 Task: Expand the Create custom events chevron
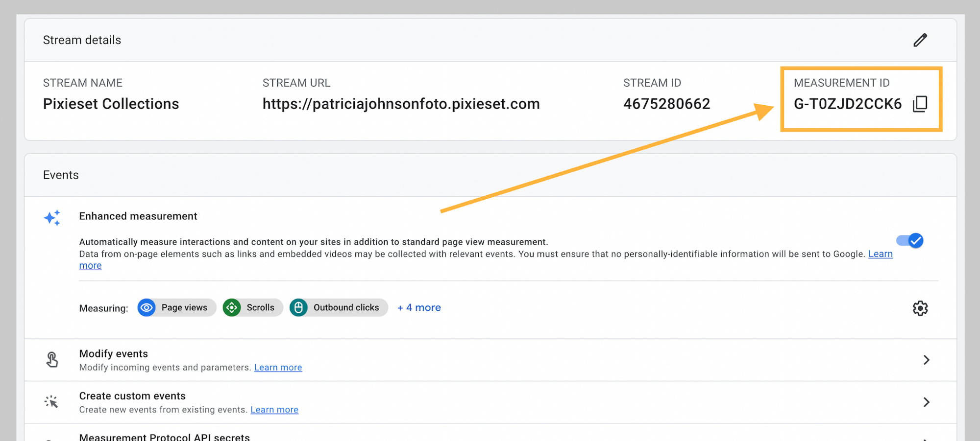[926, 402]
